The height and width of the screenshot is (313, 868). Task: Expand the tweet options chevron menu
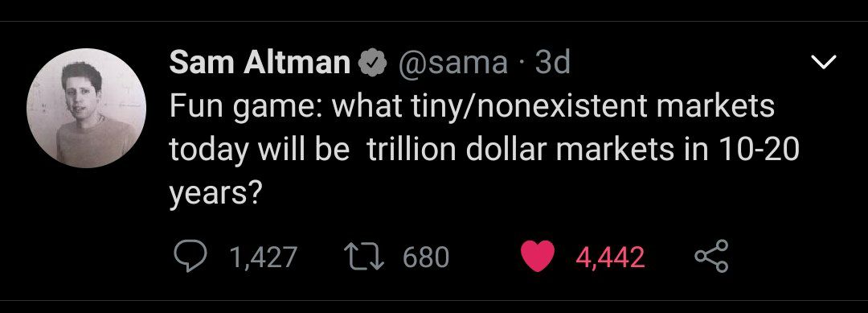[823, 62]
